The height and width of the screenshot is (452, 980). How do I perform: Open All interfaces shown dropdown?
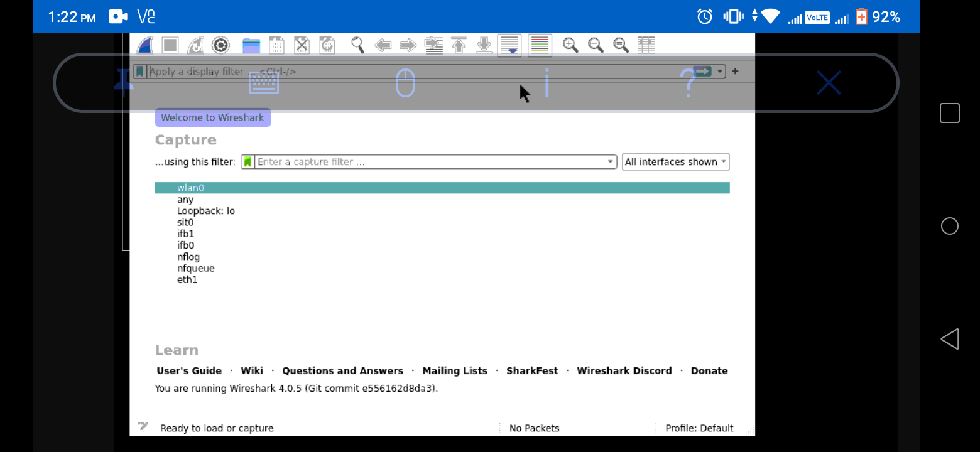coord(675,162)
